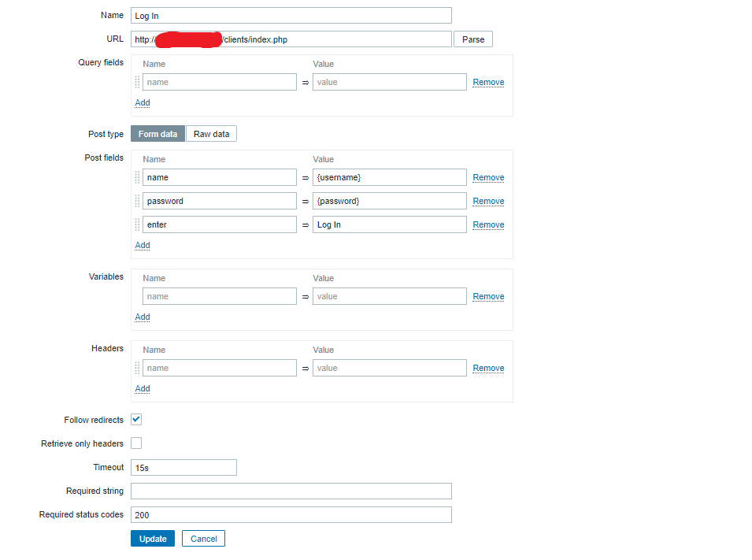Click drag handle of 'name' post field
Image resolution: width=752 pixels, height=560 pixels.
pos(137,177)
